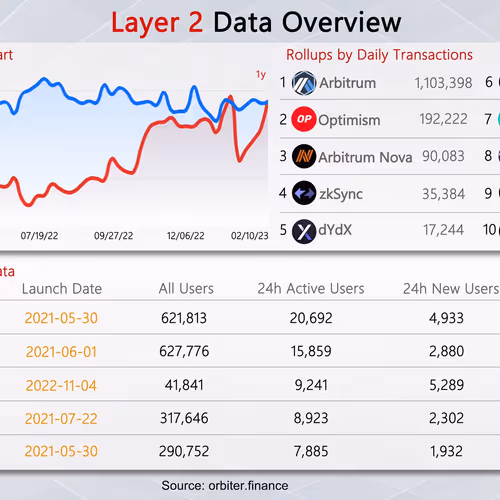
Task: Click zkSync's 35,384 transactions value
Action: tap(443, 194)
